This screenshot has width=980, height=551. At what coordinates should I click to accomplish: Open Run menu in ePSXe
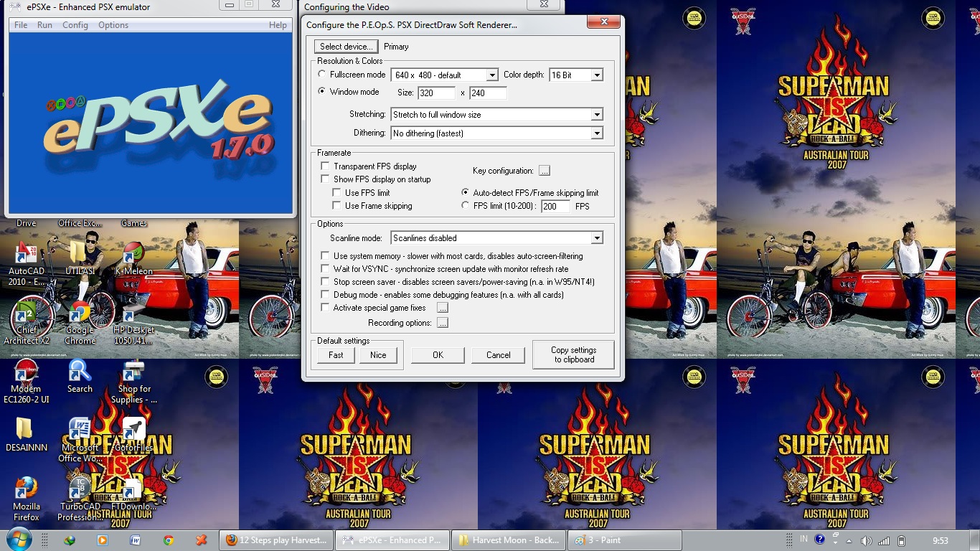[x=44, y=25]
